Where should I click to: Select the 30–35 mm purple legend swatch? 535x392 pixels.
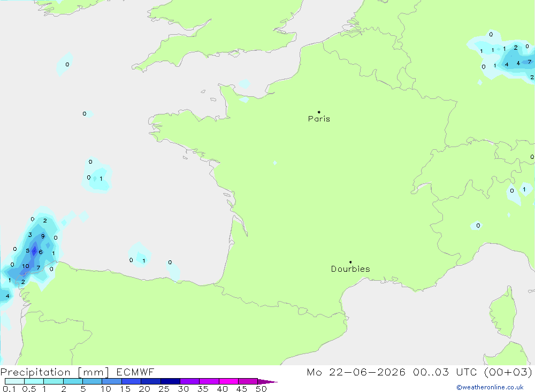tap(189, 381)
